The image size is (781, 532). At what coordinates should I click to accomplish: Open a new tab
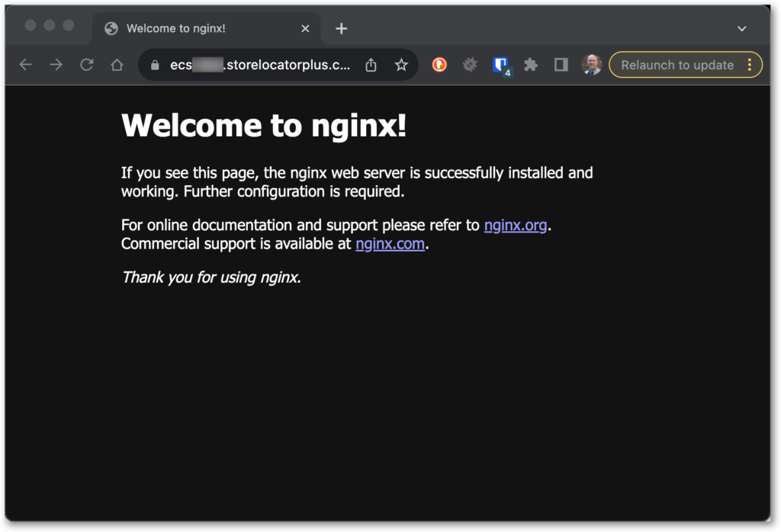pos(341,28)
